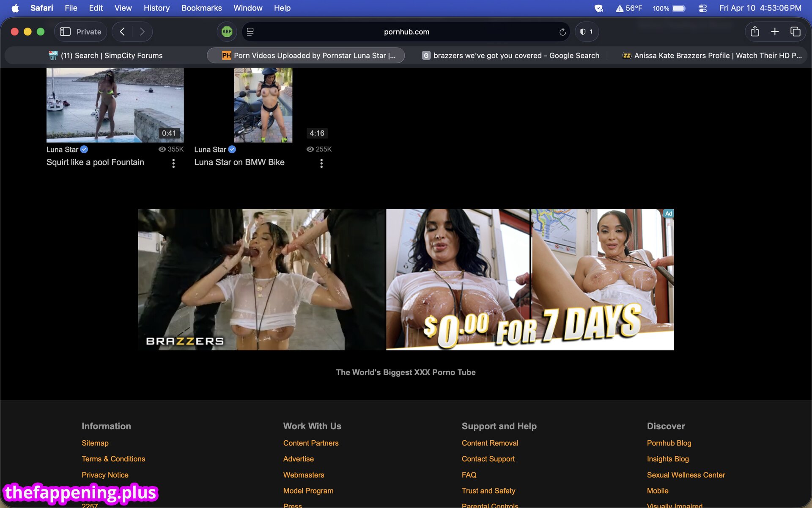812x508 pixels.
Task: Open the privacy report shield button
Action: pyautogui.click(x=587, y=32)
